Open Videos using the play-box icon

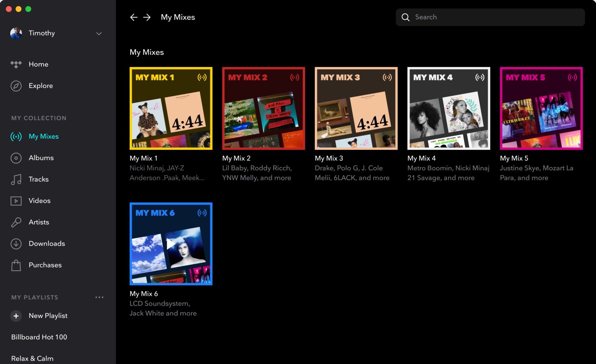coord(16,201)
